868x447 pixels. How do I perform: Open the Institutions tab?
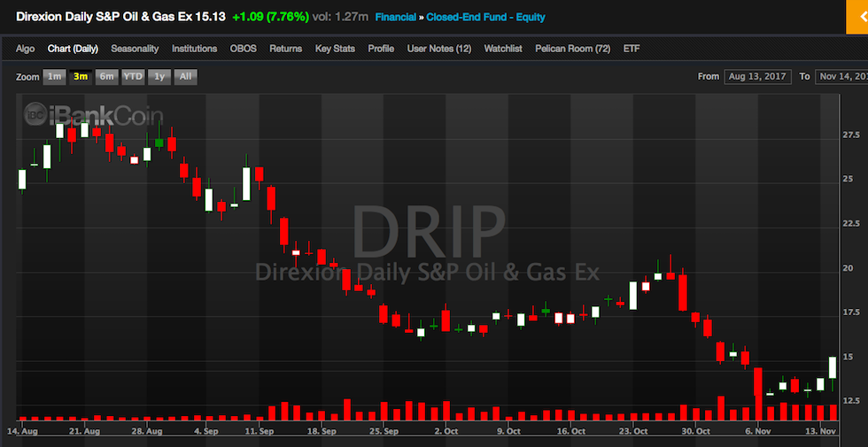click(x=194, y=49)
